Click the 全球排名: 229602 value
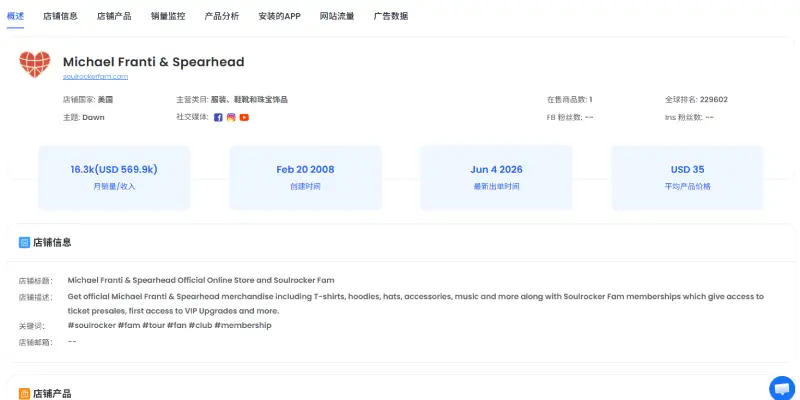The image size is (800, 400). pyautogui.click(x=714, y=99)
